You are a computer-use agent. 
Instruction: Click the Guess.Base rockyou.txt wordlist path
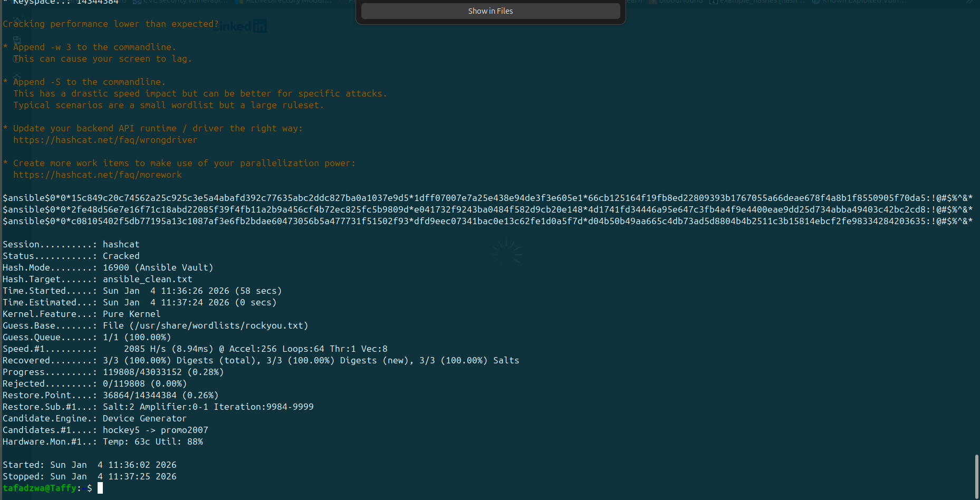[219, 326]
